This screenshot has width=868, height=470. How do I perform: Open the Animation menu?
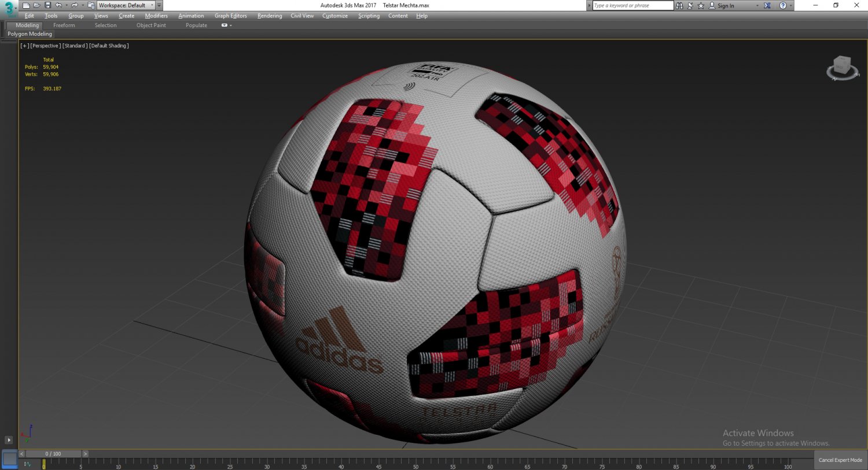(191, 16)
